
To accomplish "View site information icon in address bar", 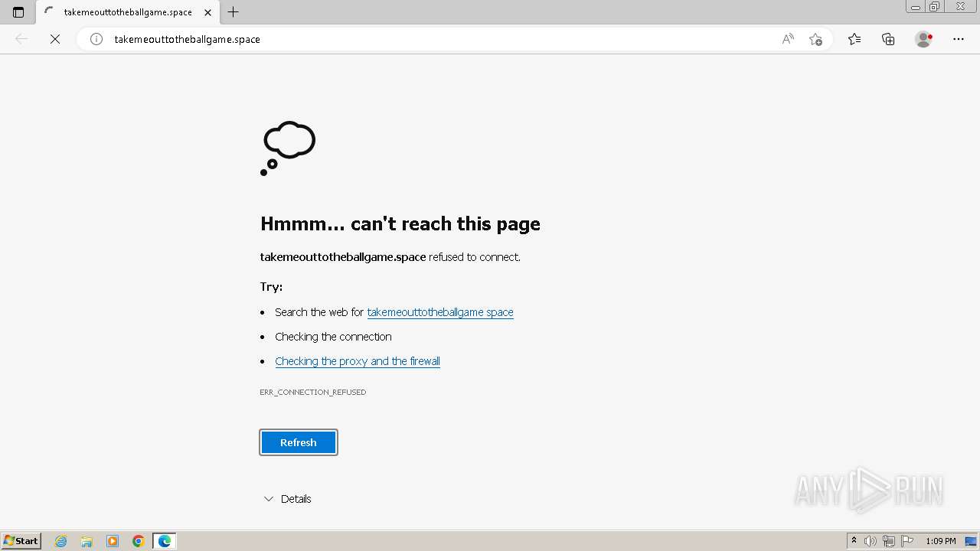I will pos(96,39).
